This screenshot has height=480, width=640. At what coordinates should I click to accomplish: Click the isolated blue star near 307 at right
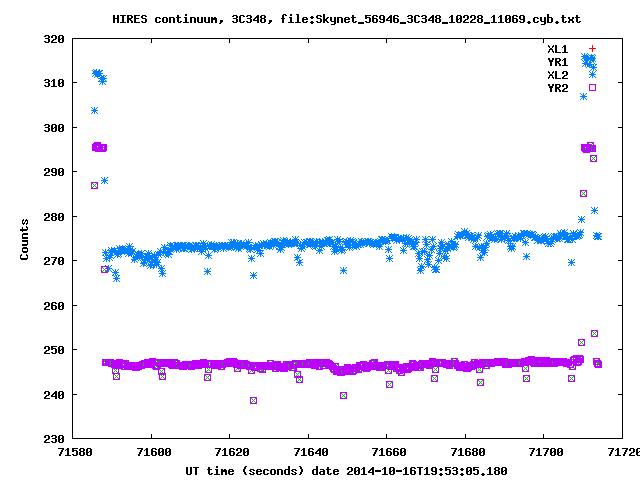[583, 96]
